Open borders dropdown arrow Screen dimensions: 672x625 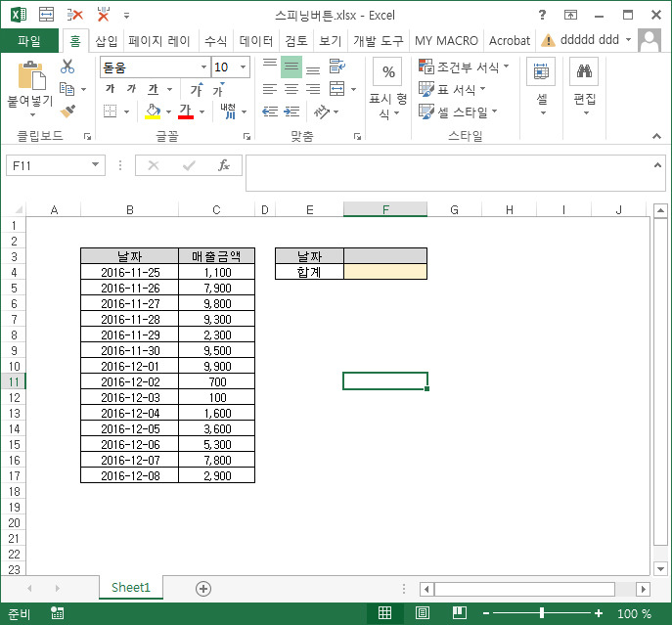pos(126,112)
